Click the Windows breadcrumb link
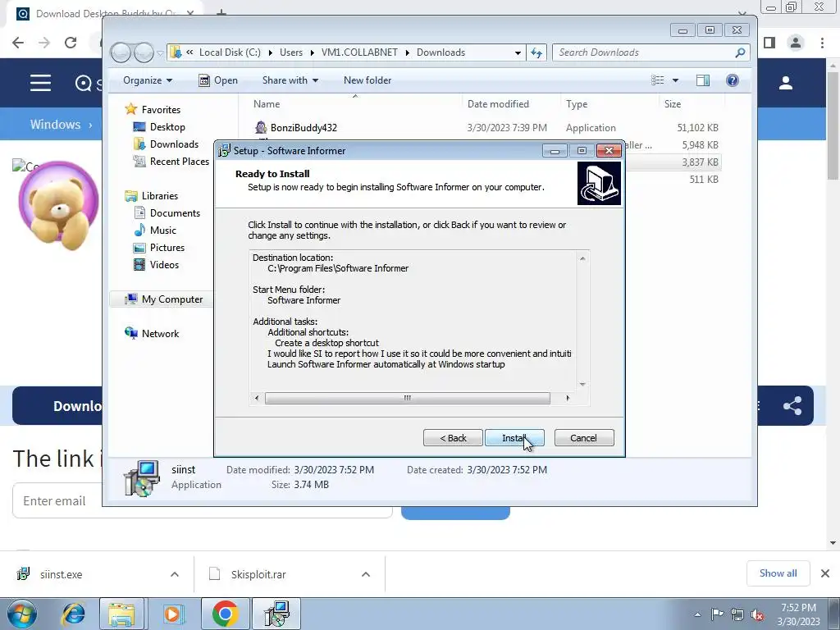The image size is (840, 630). coord(55,125)
